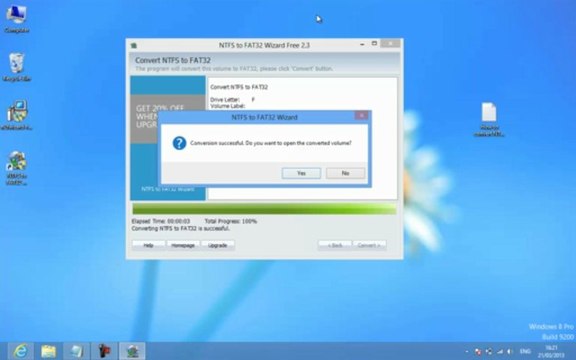The width and height of the screenshot is (576, 360).
Task: Click the green conversion progress bar
Action: pyautogui.click(x=264, y=209)
